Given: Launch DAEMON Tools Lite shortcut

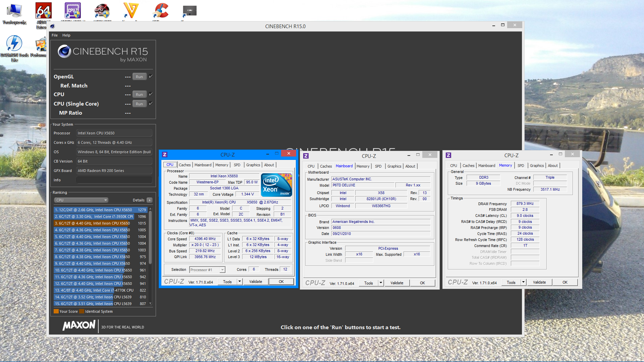Looking at the screenshot, I should pos(14,49).
